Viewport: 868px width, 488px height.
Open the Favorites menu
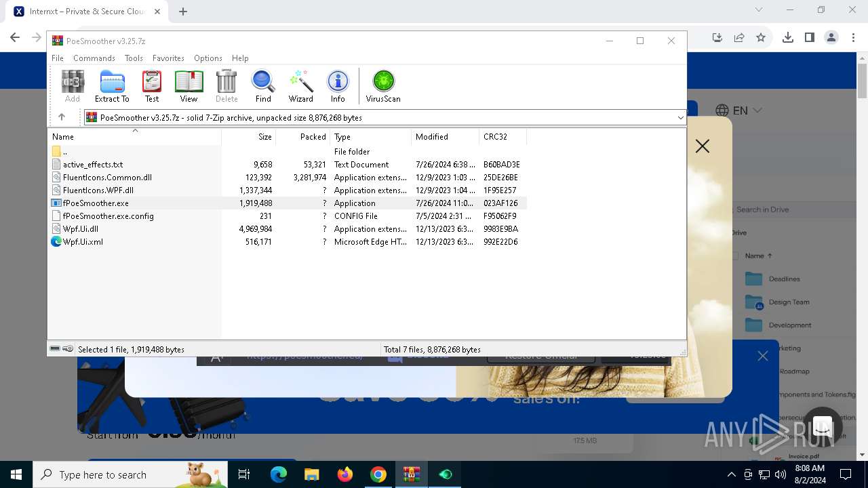[x=168, y=58]
